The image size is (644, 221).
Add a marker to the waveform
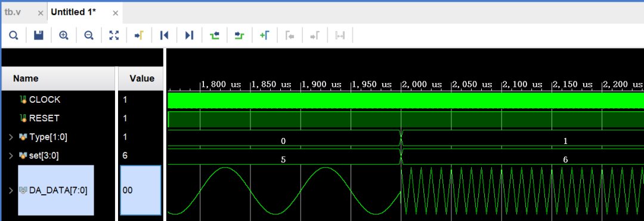tap(265, 36)
